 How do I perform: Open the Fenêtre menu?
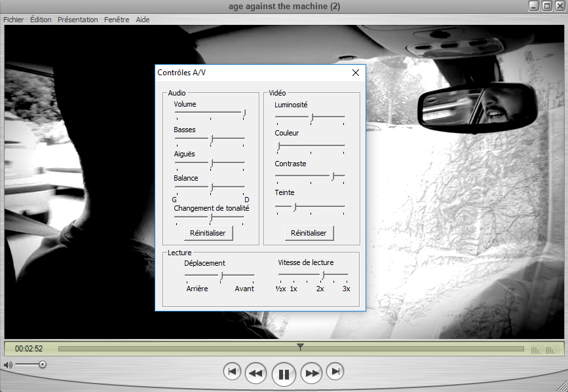click(117, 20)
